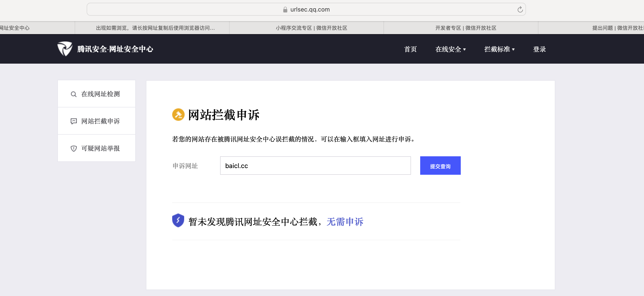Click the magnifier icon beside 在线网址检测

[74, 94]
